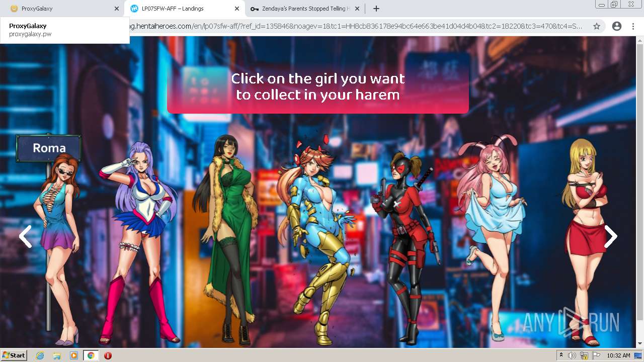Open the network tray icon
The width and height of the screenshot is (644, 362).
[x=584, y=355]
